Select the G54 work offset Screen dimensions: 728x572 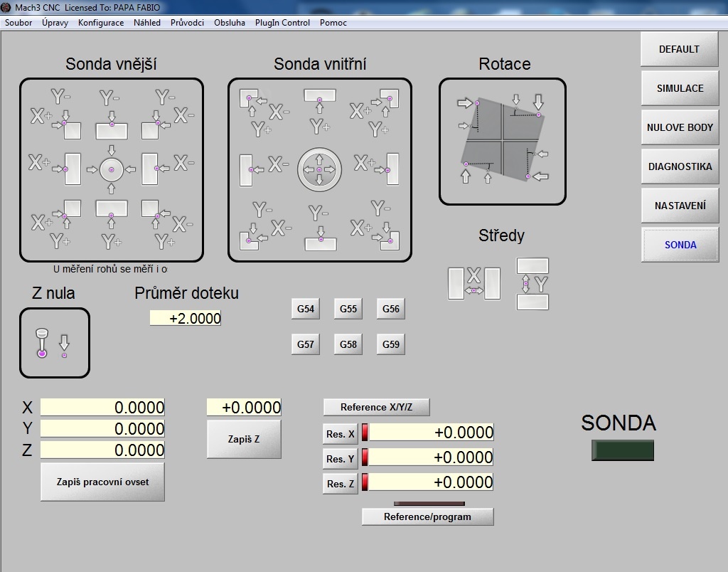pyautogui.click(x=305, y=309)
